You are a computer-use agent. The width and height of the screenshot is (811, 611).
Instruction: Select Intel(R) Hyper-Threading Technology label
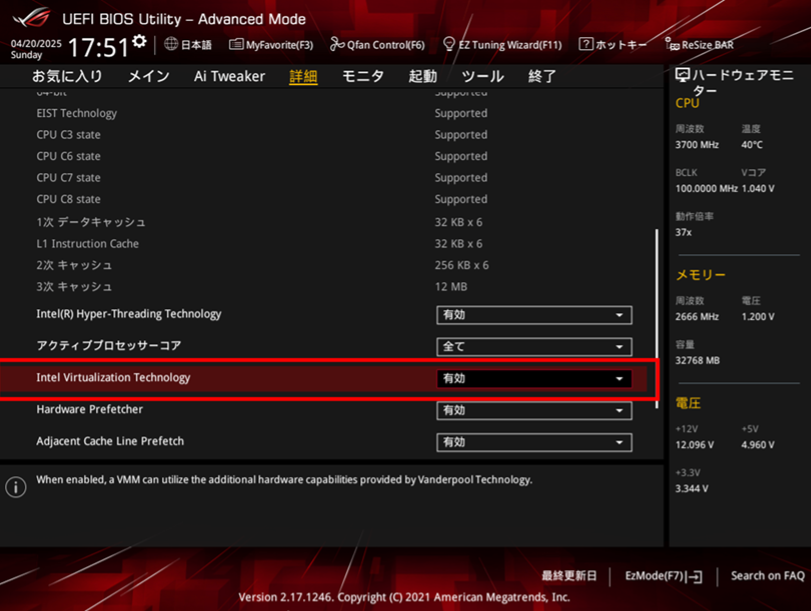coord(129,314)
